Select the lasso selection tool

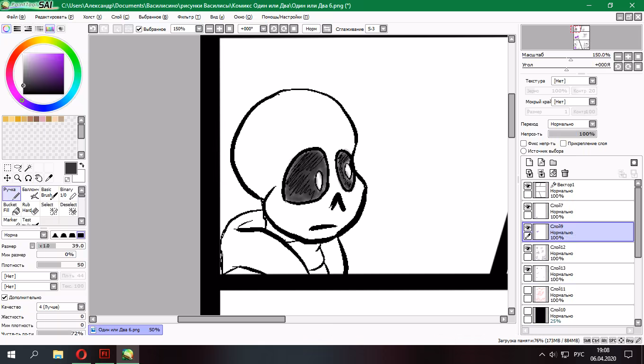pos(18,168)
